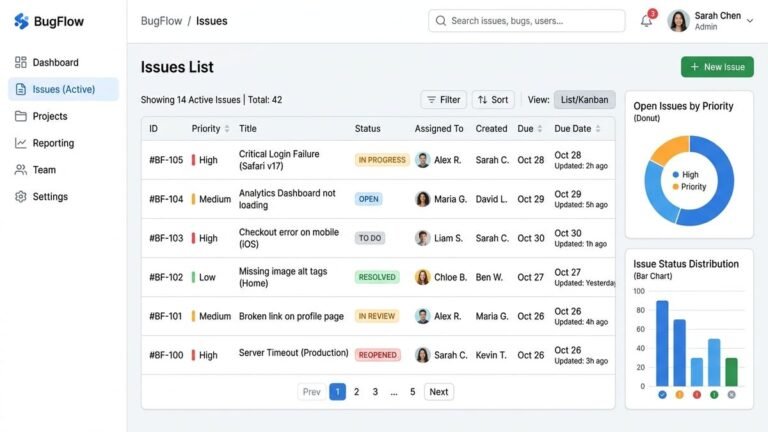768x432 pixels.
Task: Sort by the Due Date column arrows
Action: (598, 129)
